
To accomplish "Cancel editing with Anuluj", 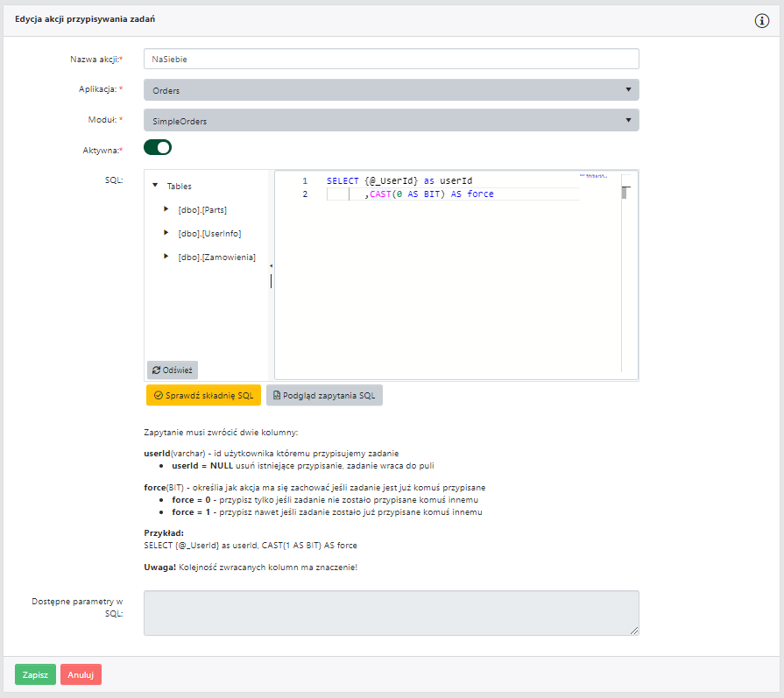I will click(81, 674).
